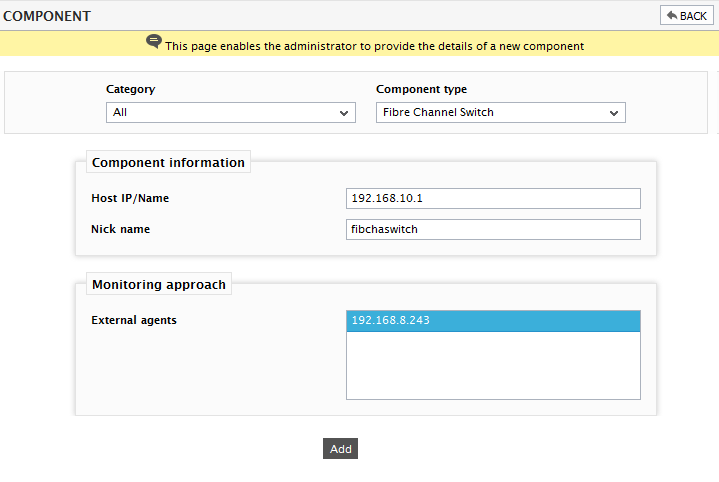Click the Nick name label
Image resolution: width=719 pixels, height=482 pixels.
121,229
